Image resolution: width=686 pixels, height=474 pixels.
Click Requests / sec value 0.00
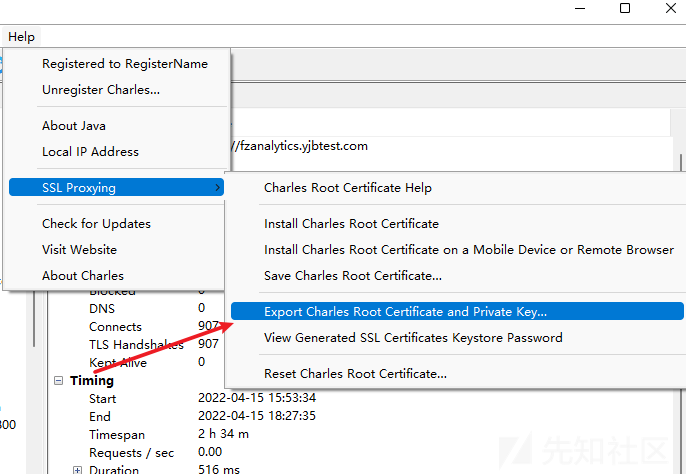click(210, 452)
